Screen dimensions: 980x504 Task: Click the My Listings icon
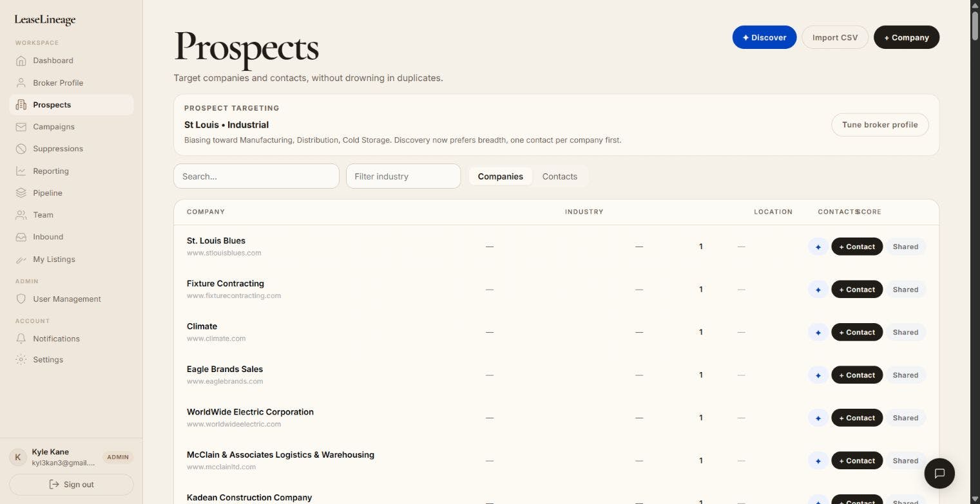click(x=21, y=259)
